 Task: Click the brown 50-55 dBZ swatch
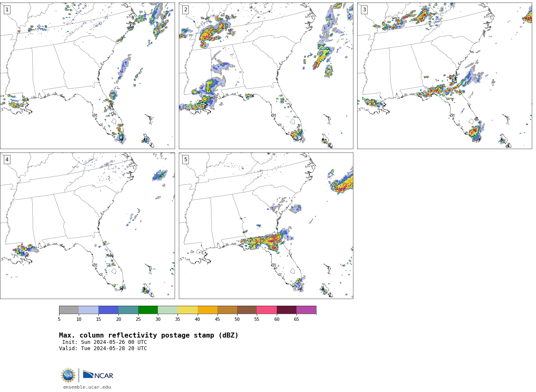coord(247,310)
